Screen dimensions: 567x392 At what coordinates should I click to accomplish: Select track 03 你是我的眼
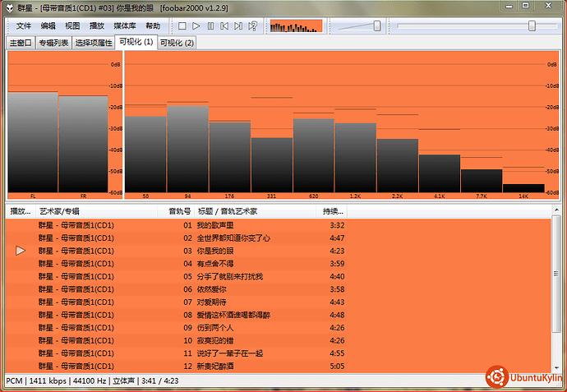click(x=278, y=251)
